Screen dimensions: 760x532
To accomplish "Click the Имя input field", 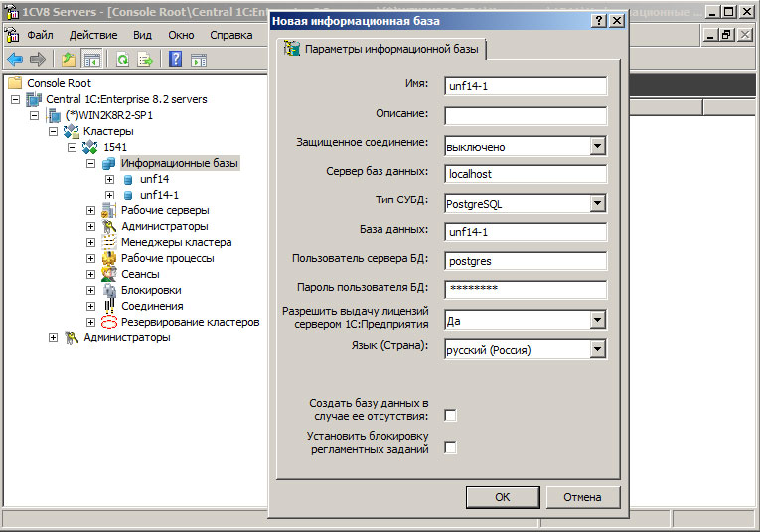I will 526,86.
